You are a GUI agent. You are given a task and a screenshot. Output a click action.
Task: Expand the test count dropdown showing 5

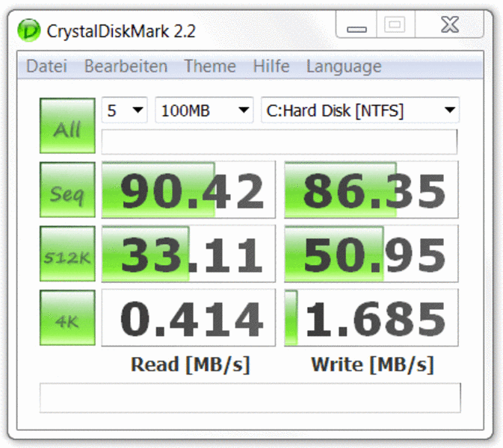tap(125, 111)
